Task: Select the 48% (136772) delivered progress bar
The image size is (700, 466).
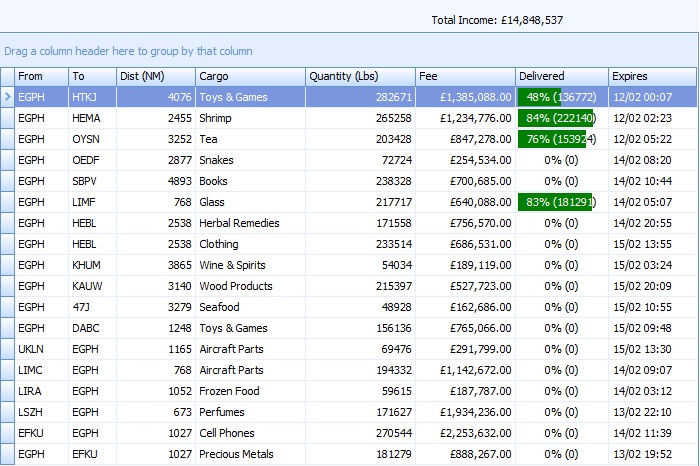Action: (562, 97)
